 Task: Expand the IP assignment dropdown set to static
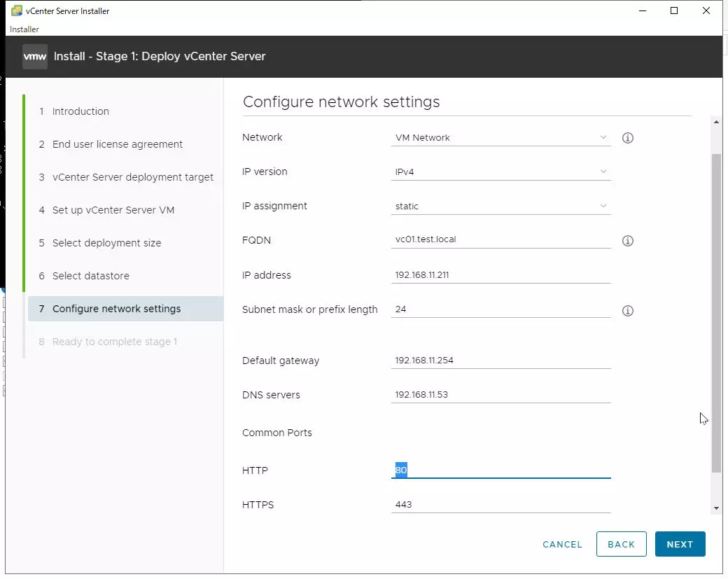point(500,206)
